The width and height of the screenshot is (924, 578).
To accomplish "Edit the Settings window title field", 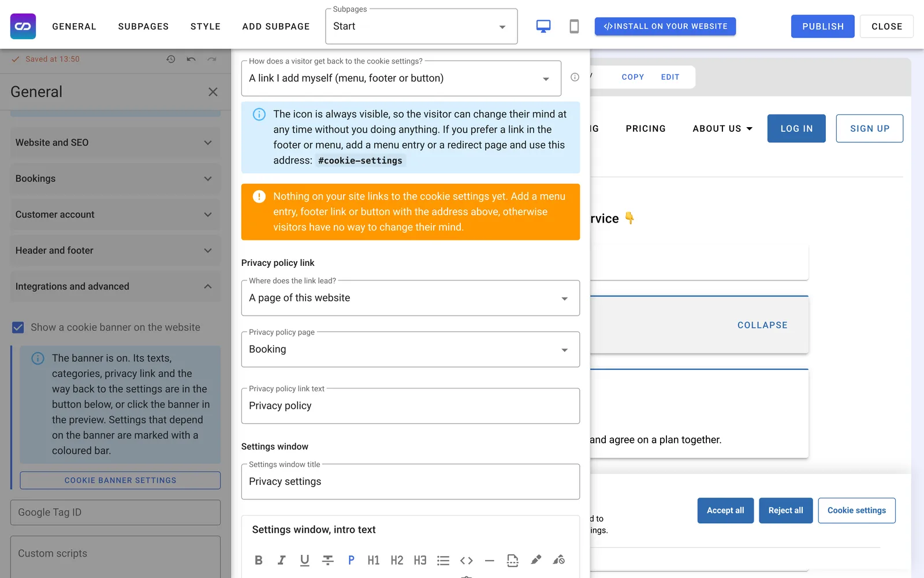I will [411, 481].
